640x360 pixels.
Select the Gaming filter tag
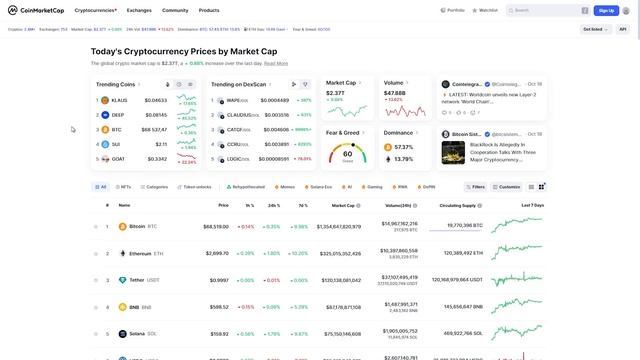pyautogui.click(x=372, y=187)
